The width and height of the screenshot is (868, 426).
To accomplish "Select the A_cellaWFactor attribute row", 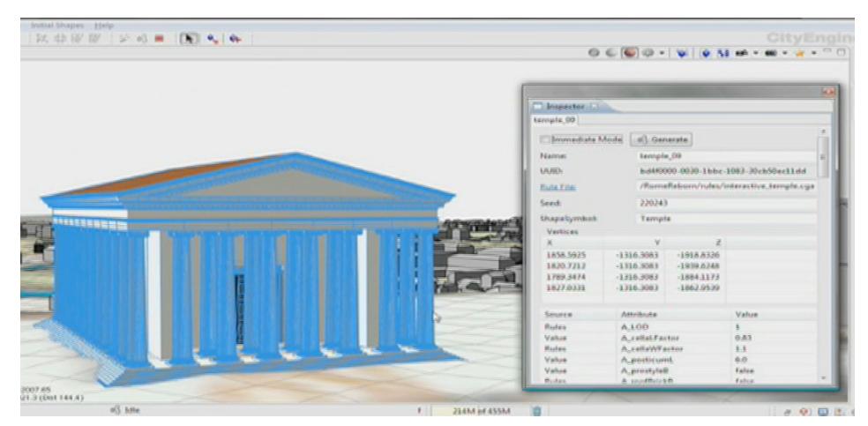I will (678, 348).
